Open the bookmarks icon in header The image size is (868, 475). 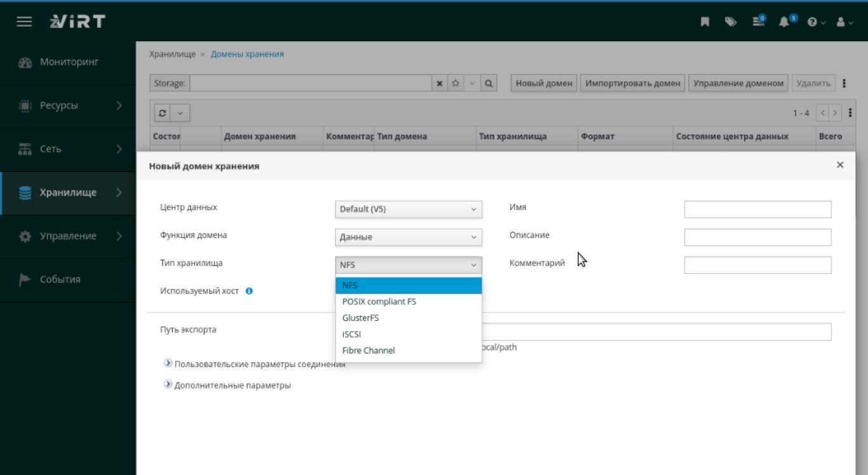[704, 22]
